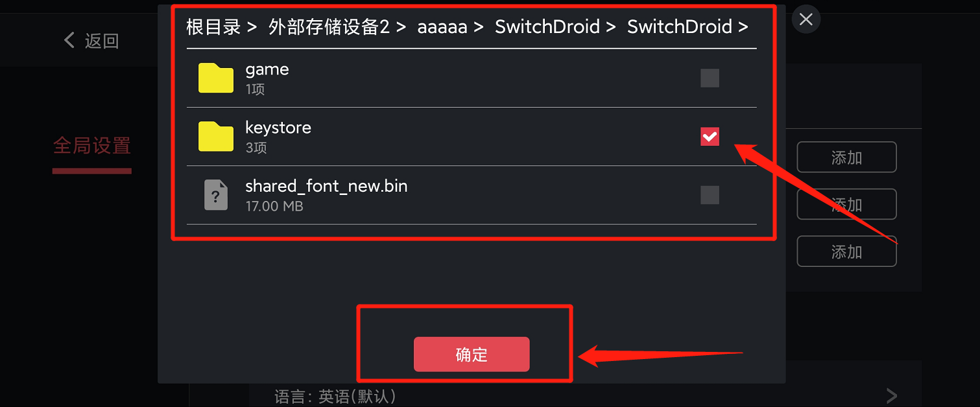The image size is (980, 407).
Task: Tick the checkbox for the game folder
Action: (x=710, y=78)
